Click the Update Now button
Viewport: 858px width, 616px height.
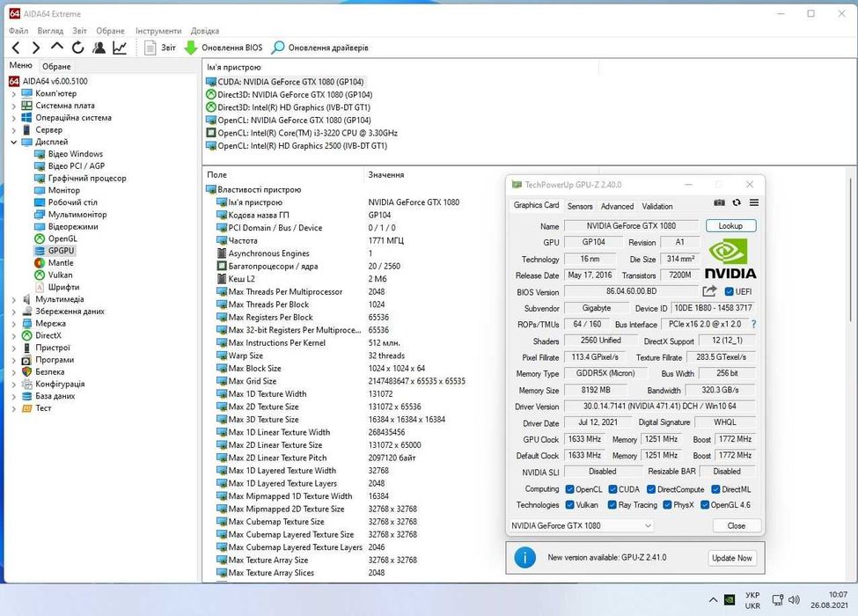point(732,558)
